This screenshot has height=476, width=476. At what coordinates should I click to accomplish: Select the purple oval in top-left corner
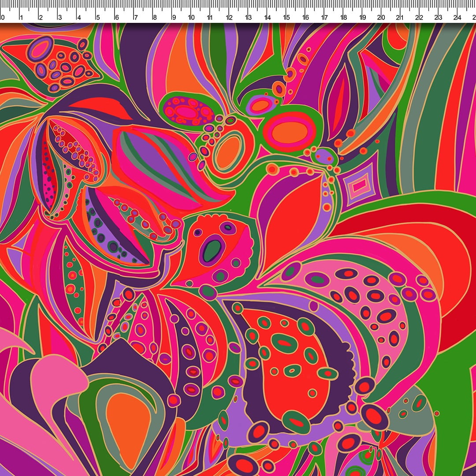[x=40, y=49]
